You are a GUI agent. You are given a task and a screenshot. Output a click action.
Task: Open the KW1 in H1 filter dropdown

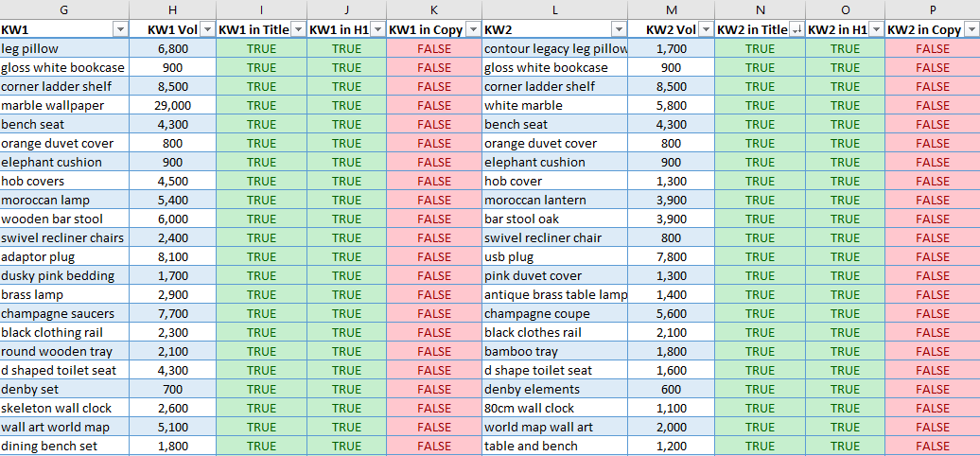click(x=377, y=29)
